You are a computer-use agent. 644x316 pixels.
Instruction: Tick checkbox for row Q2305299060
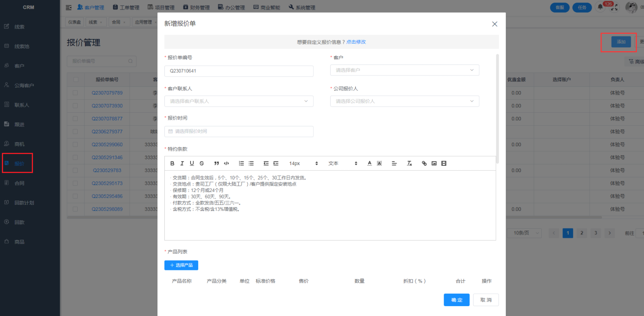75,145
